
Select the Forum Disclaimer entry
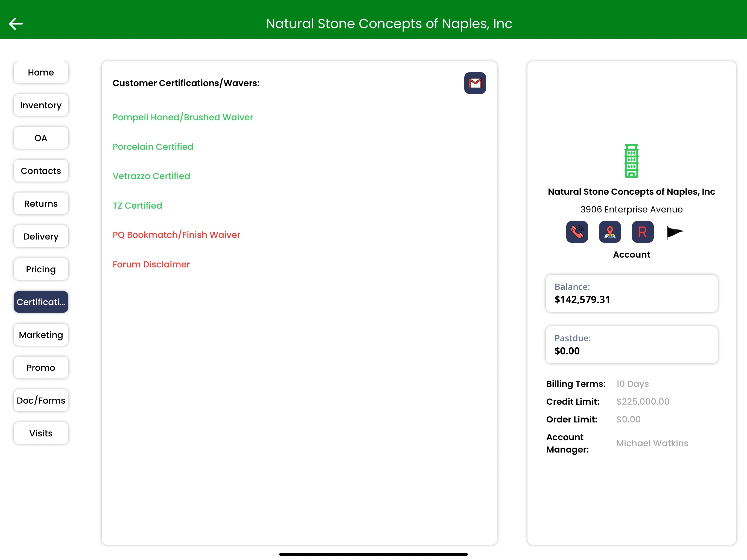tap(151, 264)
